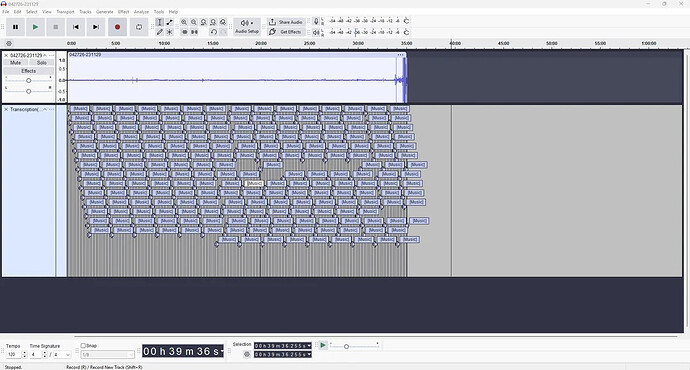Screen dimensions: 690x370
Task: Open the snap value 1/8 dropdown
Action: (107, 355)
